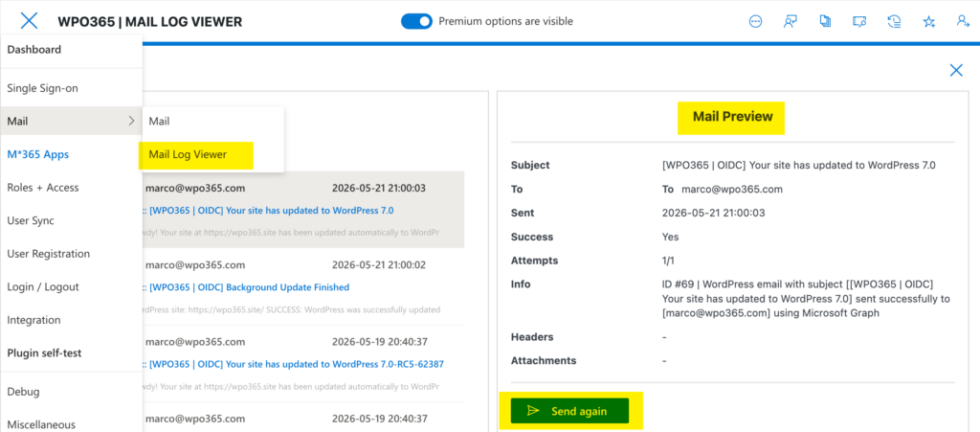Click the Success value Yes
980x432 pixels.
click(670, 237)
